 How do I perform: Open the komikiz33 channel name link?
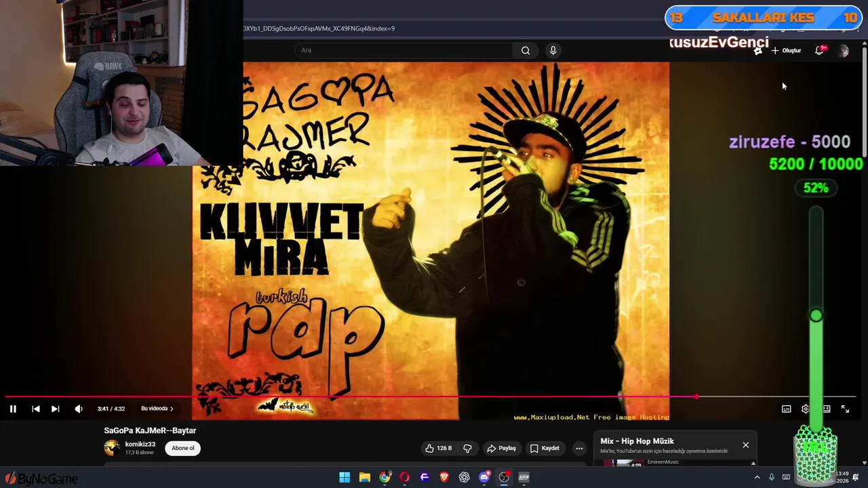pyautogui.click(x=140, y=445)
